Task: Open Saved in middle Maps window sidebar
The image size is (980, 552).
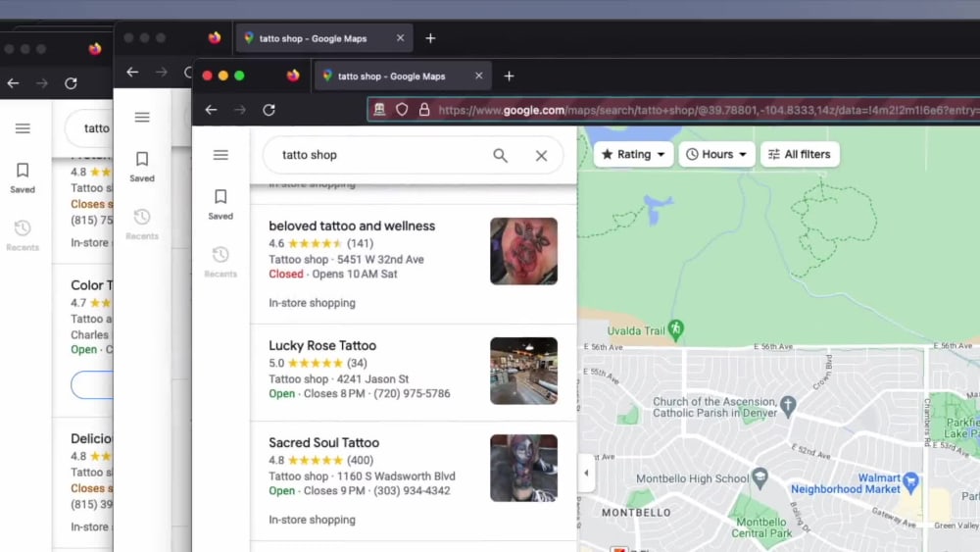Action: 142,167
